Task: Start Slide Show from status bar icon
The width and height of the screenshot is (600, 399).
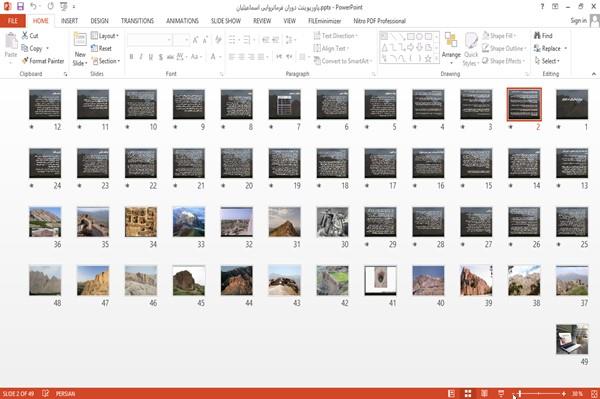Action: point(501,393)
